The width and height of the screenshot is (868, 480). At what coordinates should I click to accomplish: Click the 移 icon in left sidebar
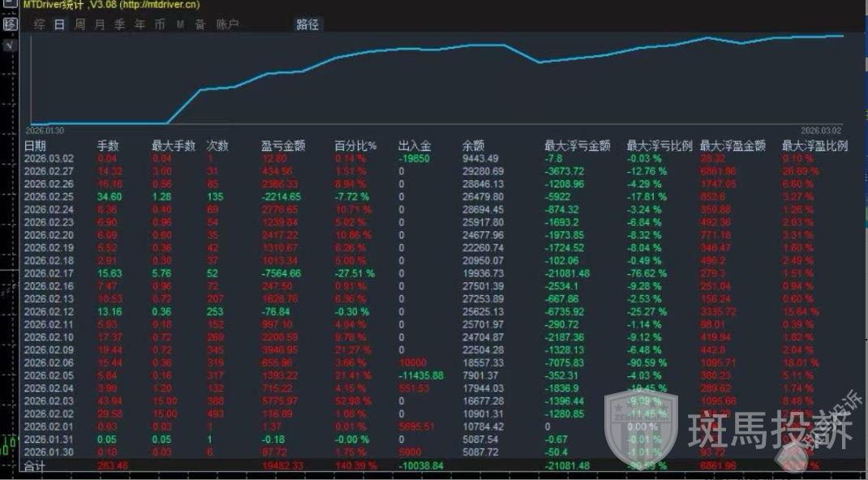click(x=10, y=24)
